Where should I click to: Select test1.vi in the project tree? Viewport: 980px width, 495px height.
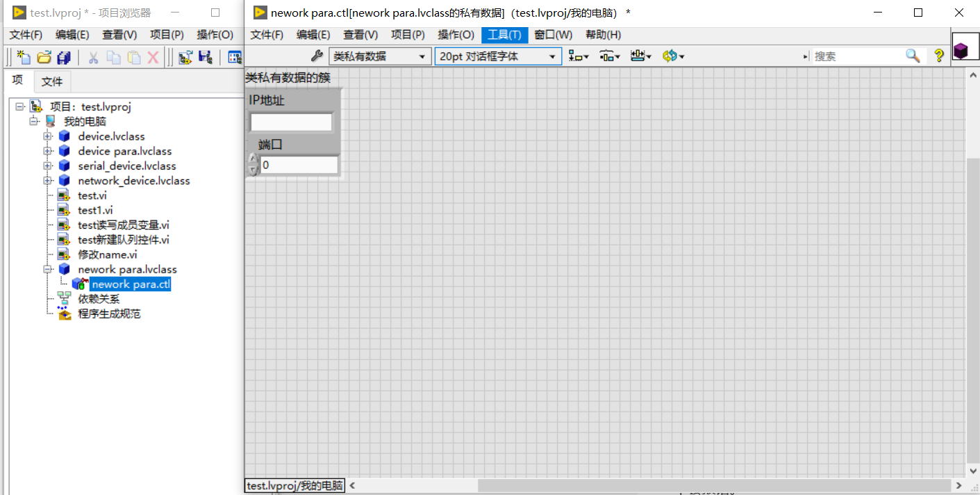tap(95, 210)
